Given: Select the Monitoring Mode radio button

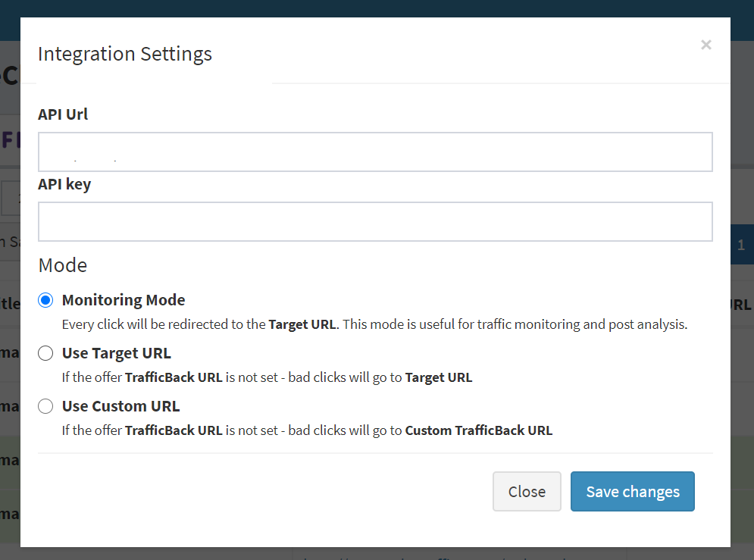Looking at the screenshot, I should [46, 300].
